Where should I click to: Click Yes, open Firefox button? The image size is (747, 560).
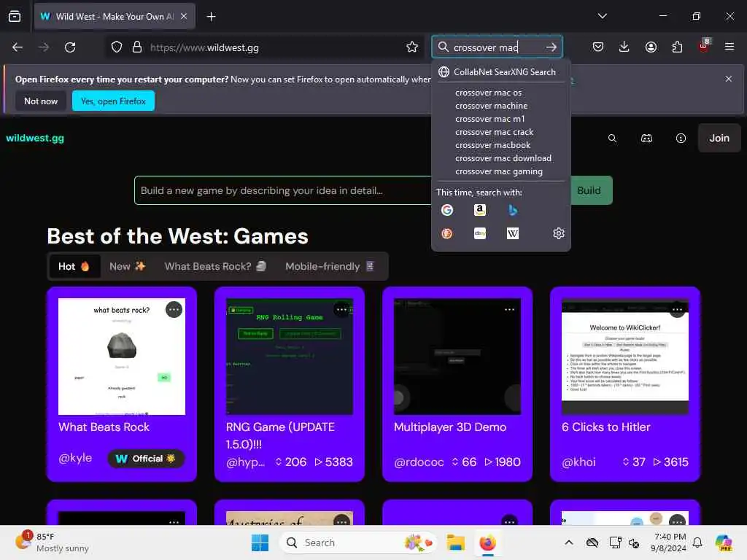point(113,101)
